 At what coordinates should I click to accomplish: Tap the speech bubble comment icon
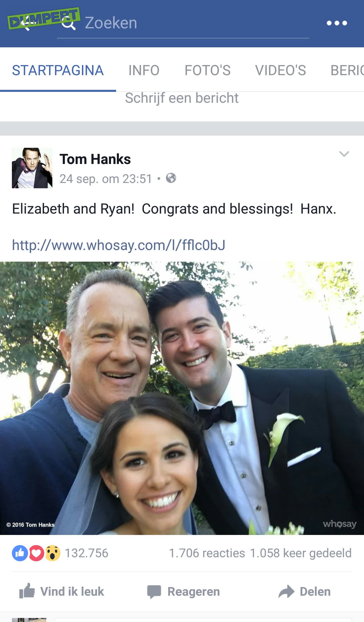[x=154, y=592]
